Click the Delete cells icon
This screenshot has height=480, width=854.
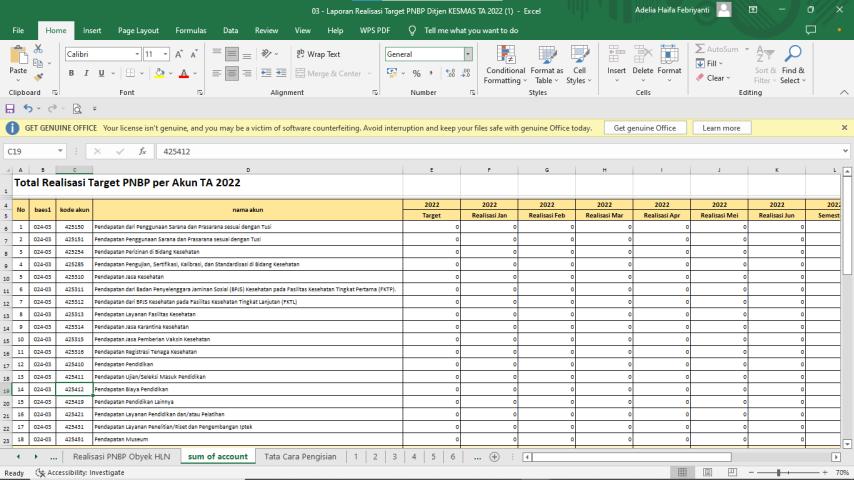(643, 56)
